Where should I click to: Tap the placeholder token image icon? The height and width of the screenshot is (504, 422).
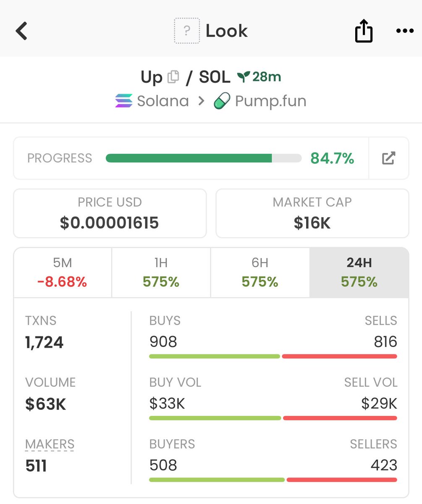point(187,31)
